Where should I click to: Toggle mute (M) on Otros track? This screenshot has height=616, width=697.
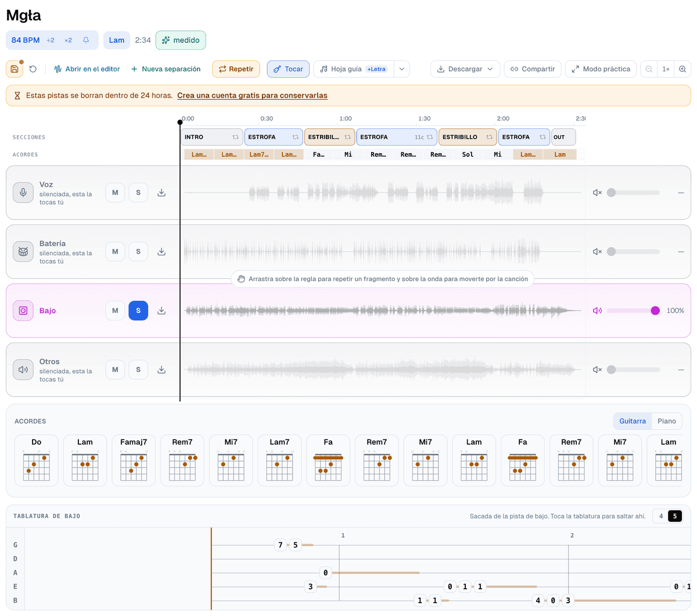click(115, 370)
